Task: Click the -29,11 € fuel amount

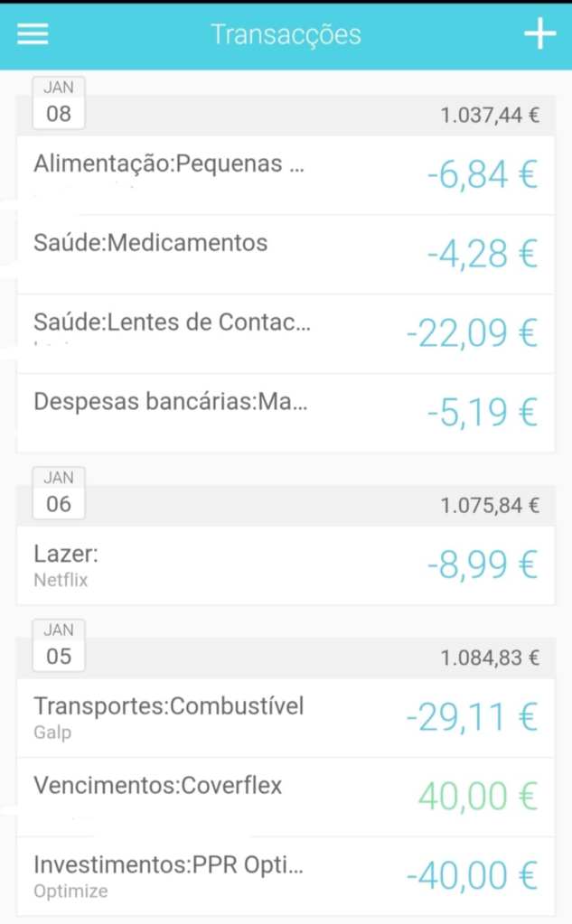Action: [x=472, y=718]
